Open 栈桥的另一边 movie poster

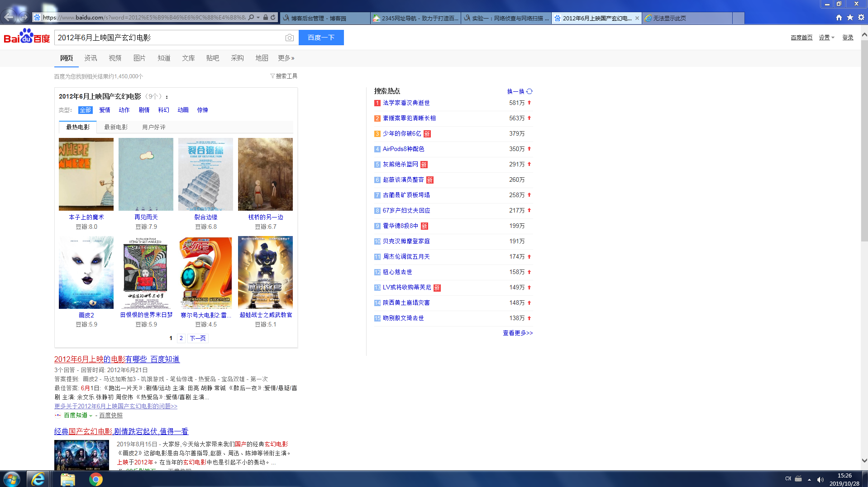tap(265, 175)
